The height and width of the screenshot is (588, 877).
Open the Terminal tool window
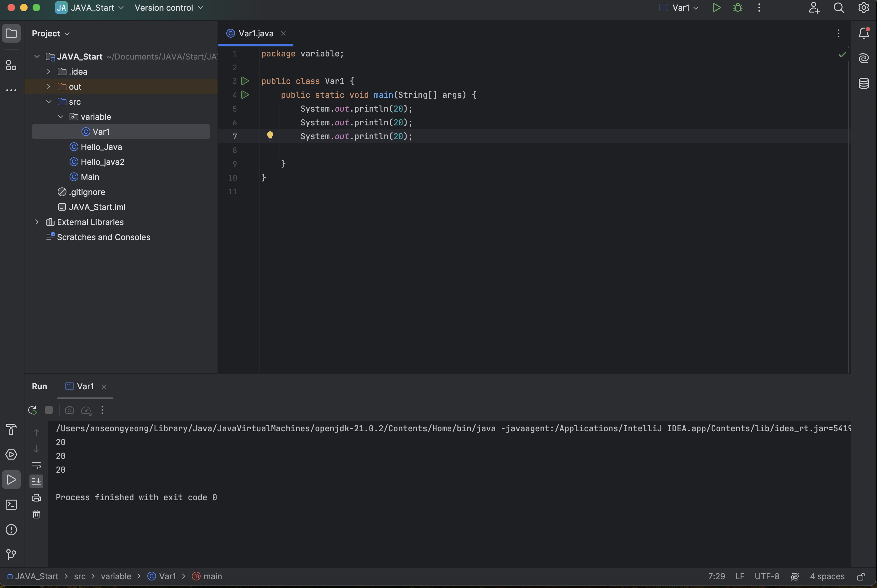pos(11,505)
